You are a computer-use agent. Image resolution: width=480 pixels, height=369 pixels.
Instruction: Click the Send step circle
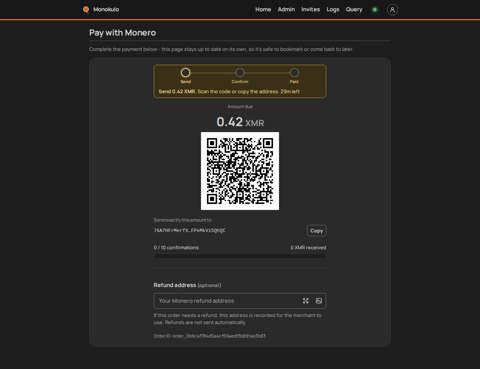coord(186,73)
